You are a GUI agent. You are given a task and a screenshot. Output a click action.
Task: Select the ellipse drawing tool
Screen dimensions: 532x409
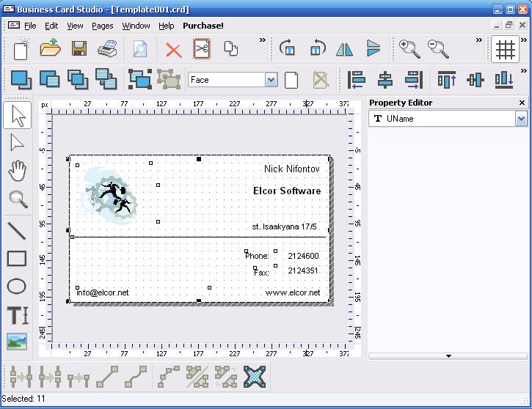[x=16, y=286]
